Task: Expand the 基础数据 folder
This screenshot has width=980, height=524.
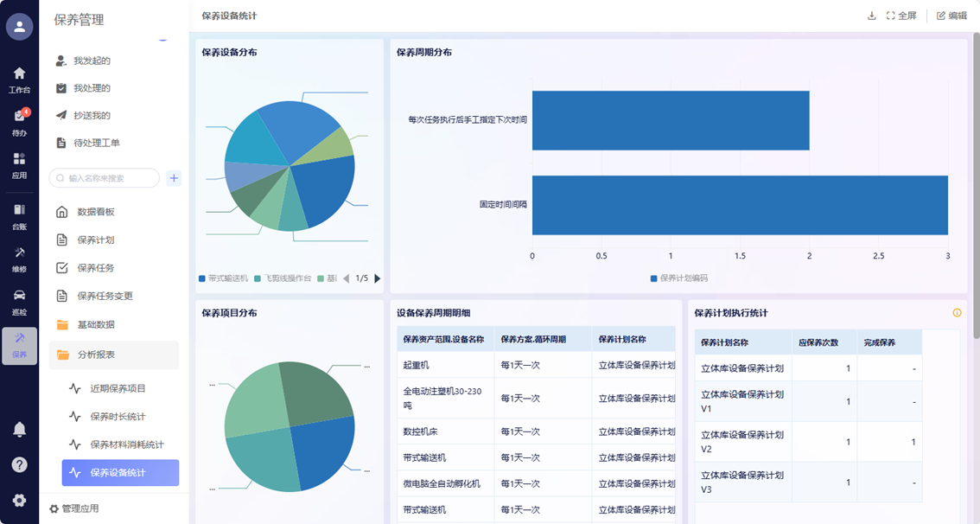Action: (95, 325)
